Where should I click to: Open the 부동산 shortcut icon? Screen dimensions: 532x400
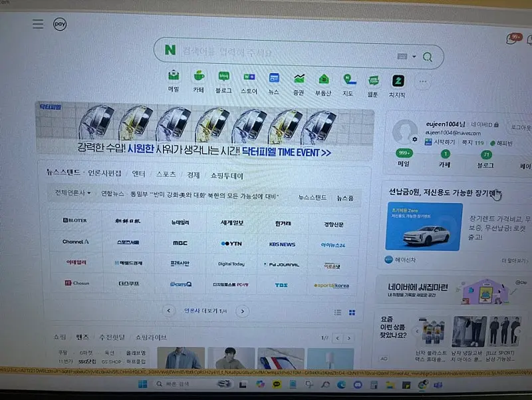tap(324, 79)
